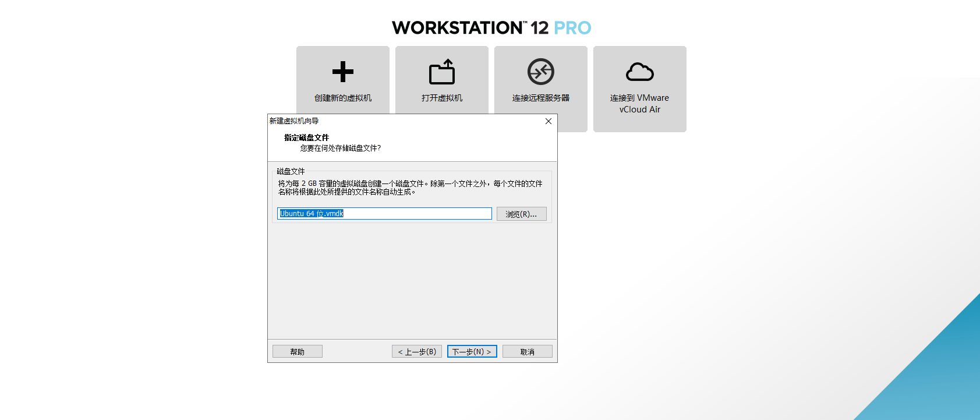
Task: Click the 指定磁盘文件 heading text
Action: pyautogui.click(x=306, y=137)
